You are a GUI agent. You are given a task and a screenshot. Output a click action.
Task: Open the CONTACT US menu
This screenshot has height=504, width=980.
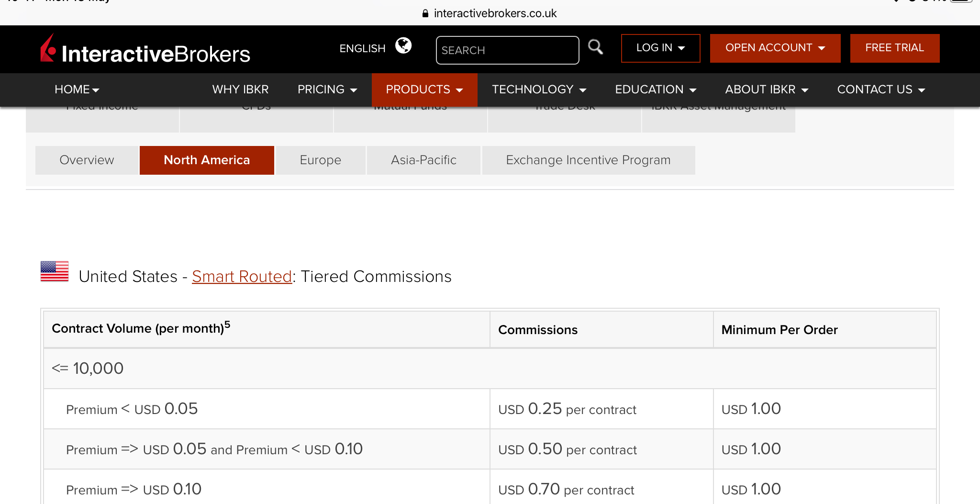[x=881, y=90]
